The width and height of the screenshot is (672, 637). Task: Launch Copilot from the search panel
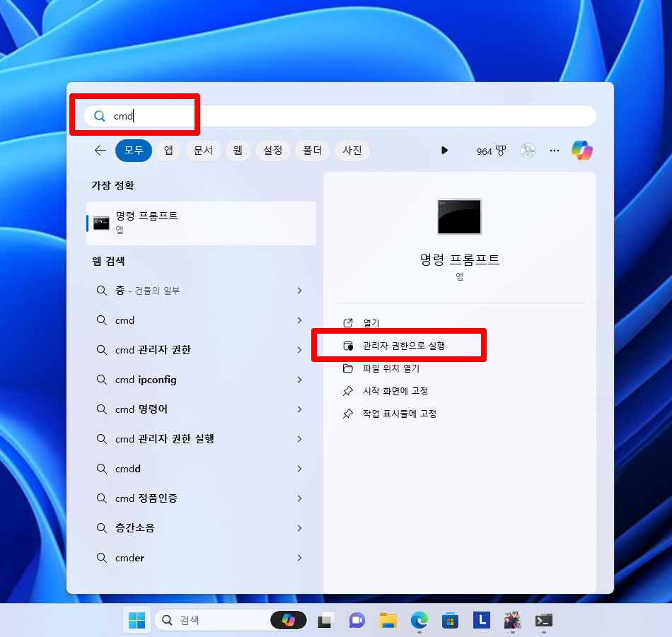point(581,151)
